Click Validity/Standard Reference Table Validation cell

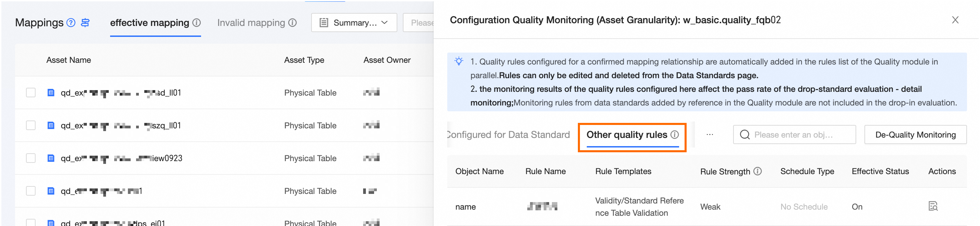click(639, 207)
